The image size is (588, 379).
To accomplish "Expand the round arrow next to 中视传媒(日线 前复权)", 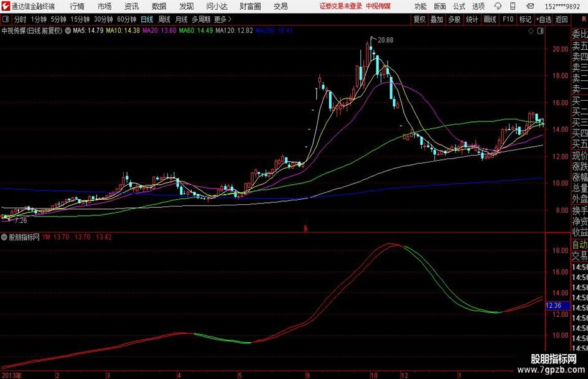I will pyautogui.click(x=68, y=30).
